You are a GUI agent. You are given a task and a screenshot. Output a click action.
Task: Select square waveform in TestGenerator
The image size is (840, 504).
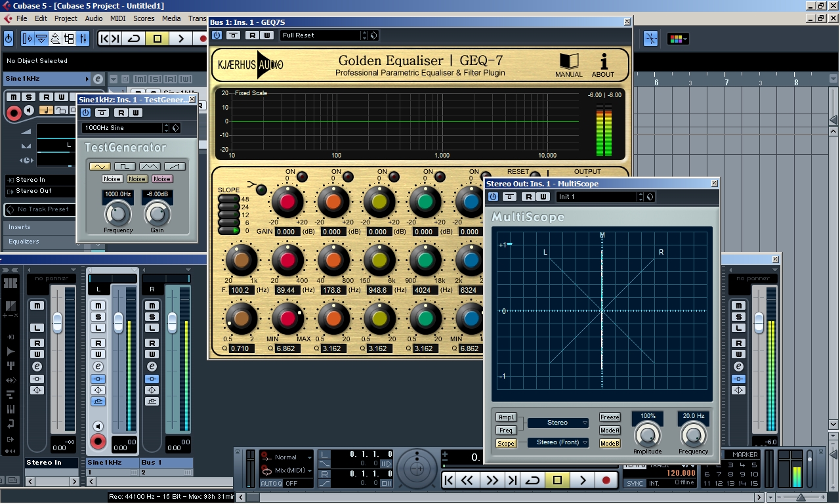coord(125,166)
